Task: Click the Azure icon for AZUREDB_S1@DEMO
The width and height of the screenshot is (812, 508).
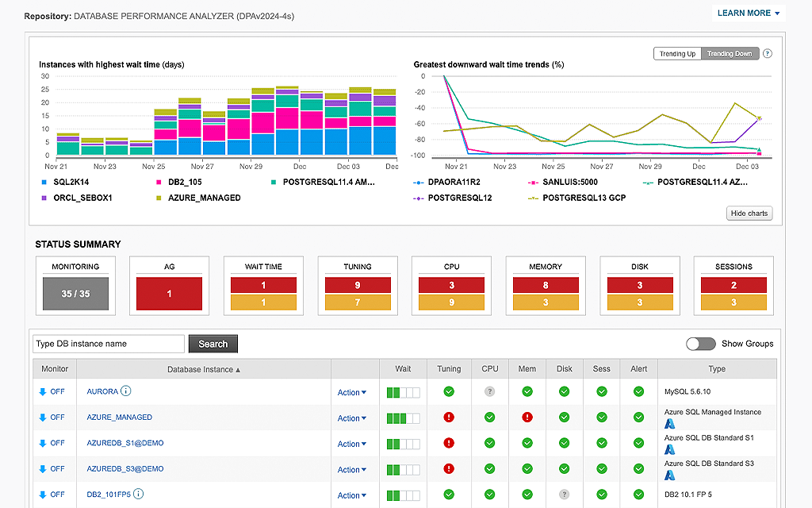Action: click(670, 449)
